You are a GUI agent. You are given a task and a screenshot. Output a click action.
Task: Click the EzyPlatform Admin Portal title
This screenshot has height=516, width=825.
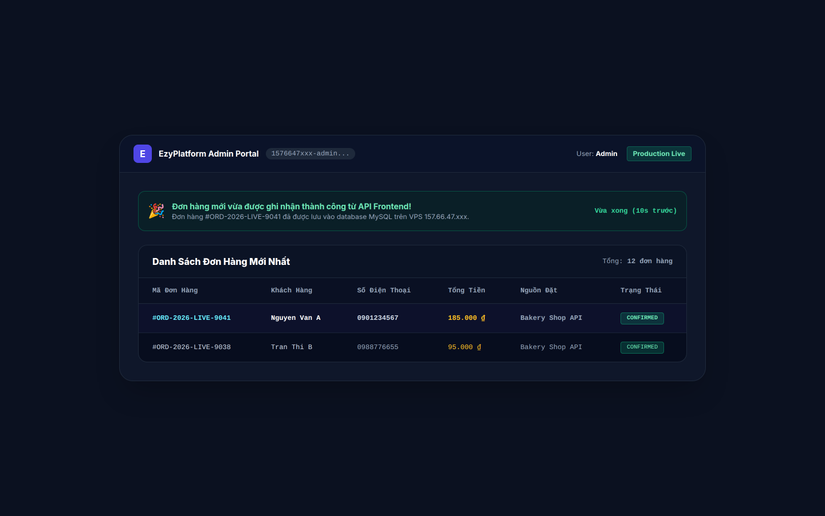click(208, 154)
